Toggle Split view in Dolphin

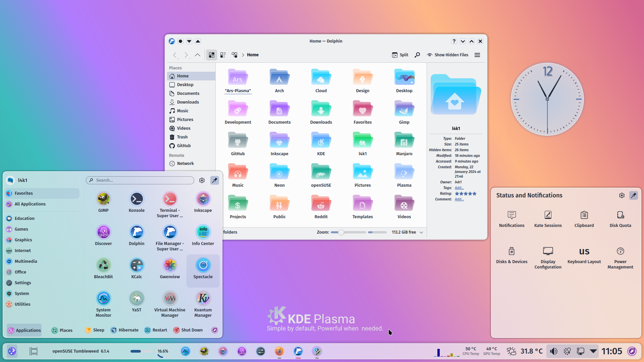click(x=400, y=55)
